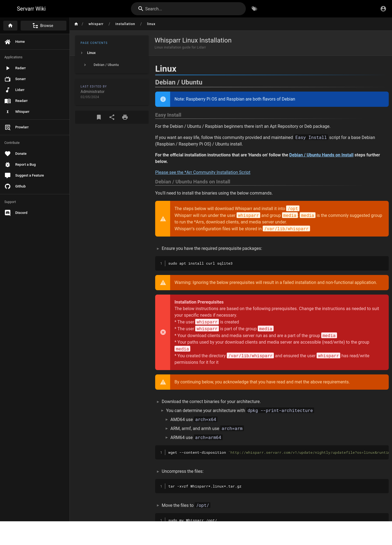Click the tar -xvzf Whisparr code block
The width and height of the screenshot is (392, 545).
(272, 486)
